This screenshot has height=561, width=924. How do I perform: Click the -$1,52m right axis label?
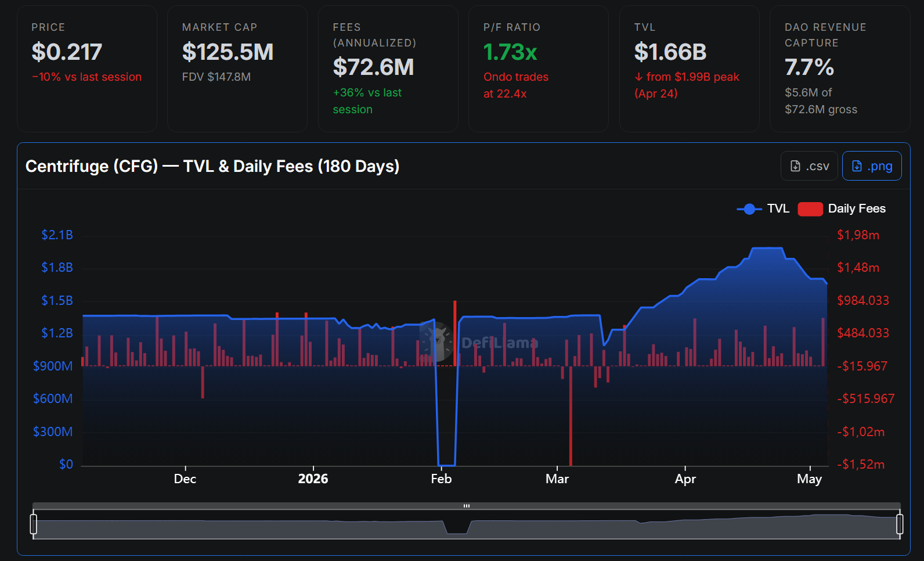[x=861, y=465]
